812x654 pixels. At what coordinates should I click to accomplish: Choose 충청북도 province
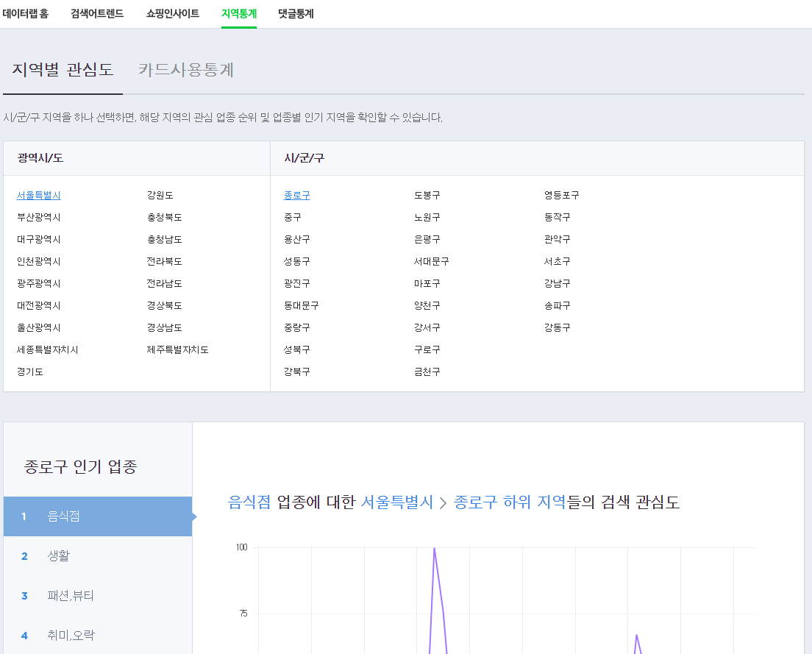tap(164, 218)
